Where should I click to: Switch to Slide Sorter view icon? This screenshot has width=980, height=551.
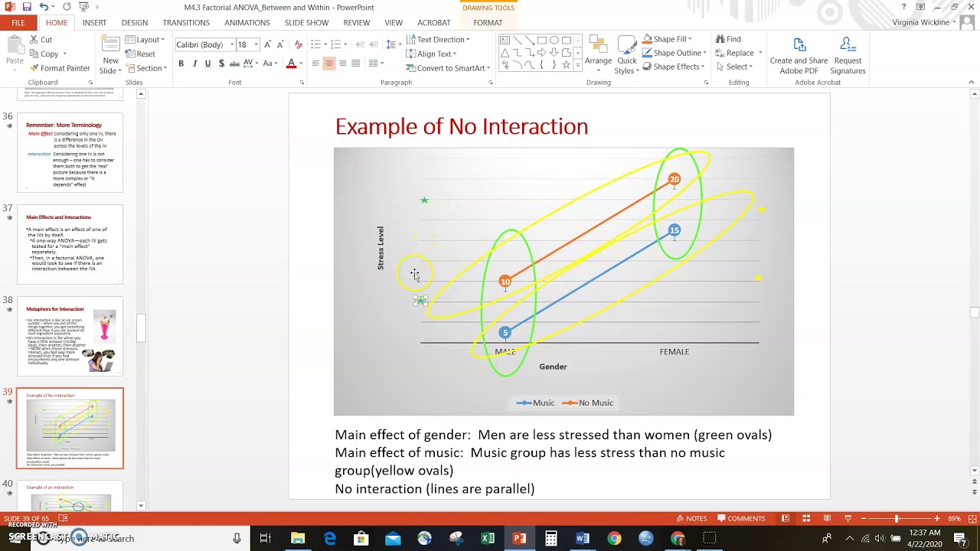(x=806, y=518)
